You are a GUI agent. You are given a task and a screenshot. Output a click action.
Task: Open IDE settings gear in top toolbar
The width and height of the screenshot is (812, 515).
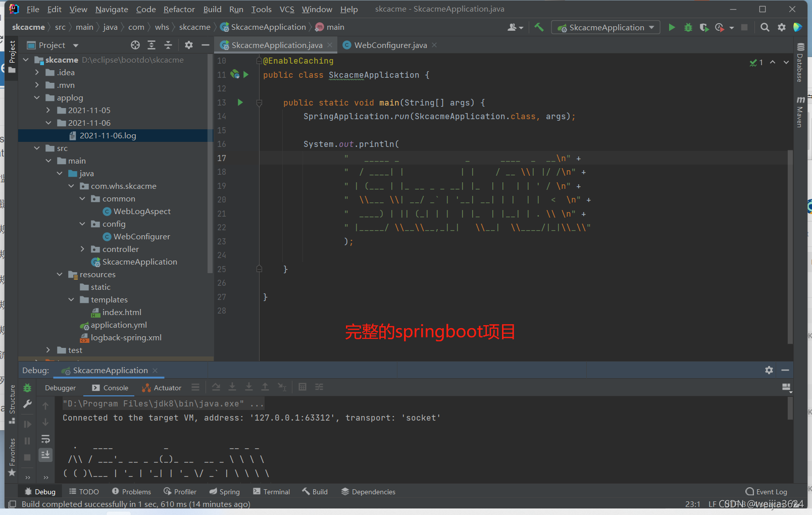(x=782, y=27)
